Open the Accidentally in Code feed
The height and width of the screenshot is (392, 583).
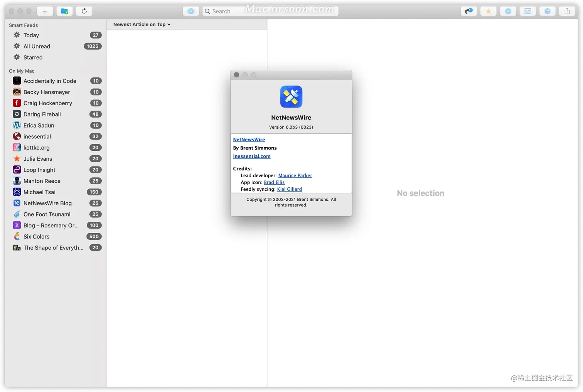[x=56, y=81]
